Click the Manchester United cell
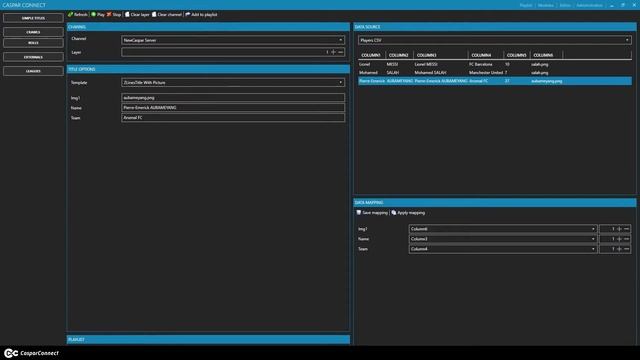 (485, 73)
